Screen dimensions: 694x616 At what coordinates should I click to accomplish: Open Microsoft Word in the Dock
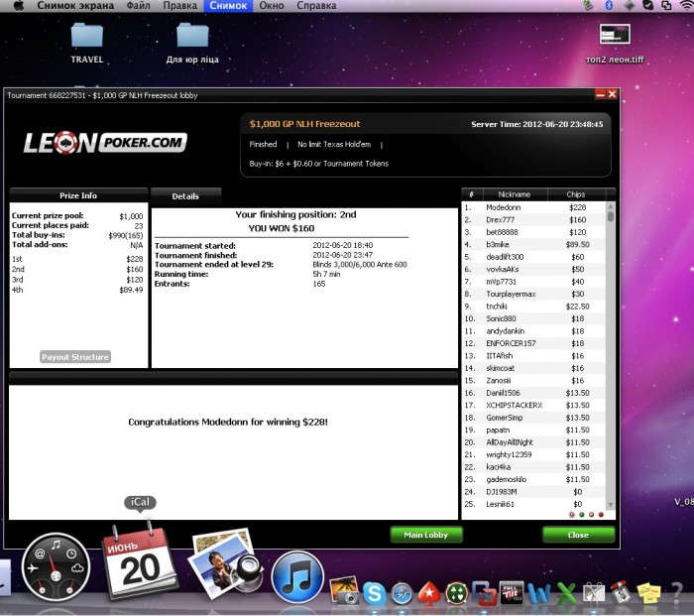pyautogui.click(x=538, y=593)
